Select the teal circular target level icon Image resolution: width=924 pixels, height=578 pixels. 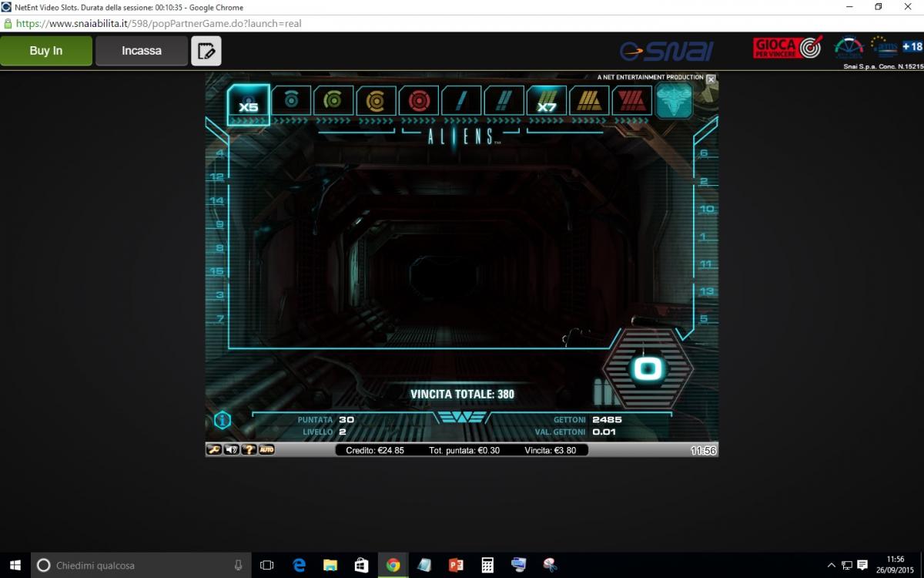click(291, 100)
